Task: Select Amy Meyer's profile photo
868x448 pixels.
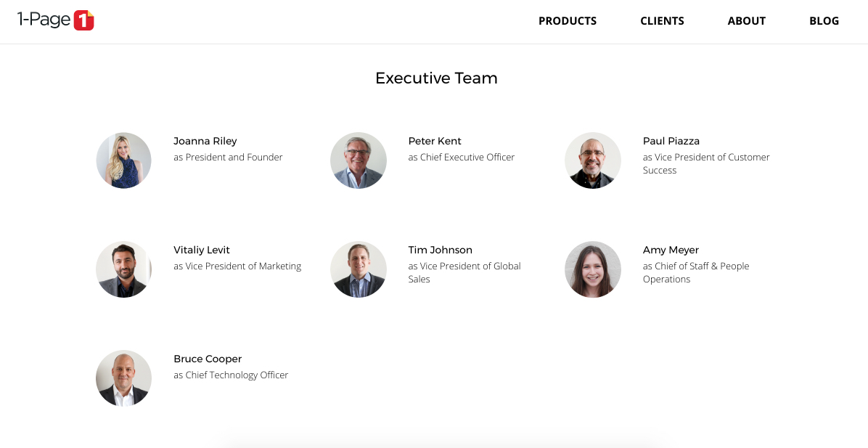Action: pyautogui.click(x=593, y=269)
